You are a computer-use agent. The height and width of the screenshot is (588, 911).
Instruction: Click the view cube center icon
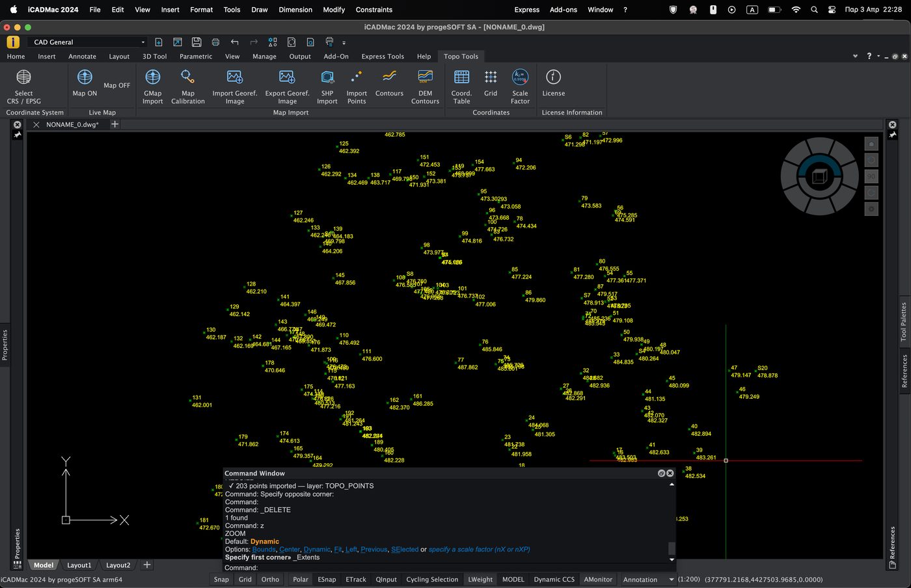(819, 176)
